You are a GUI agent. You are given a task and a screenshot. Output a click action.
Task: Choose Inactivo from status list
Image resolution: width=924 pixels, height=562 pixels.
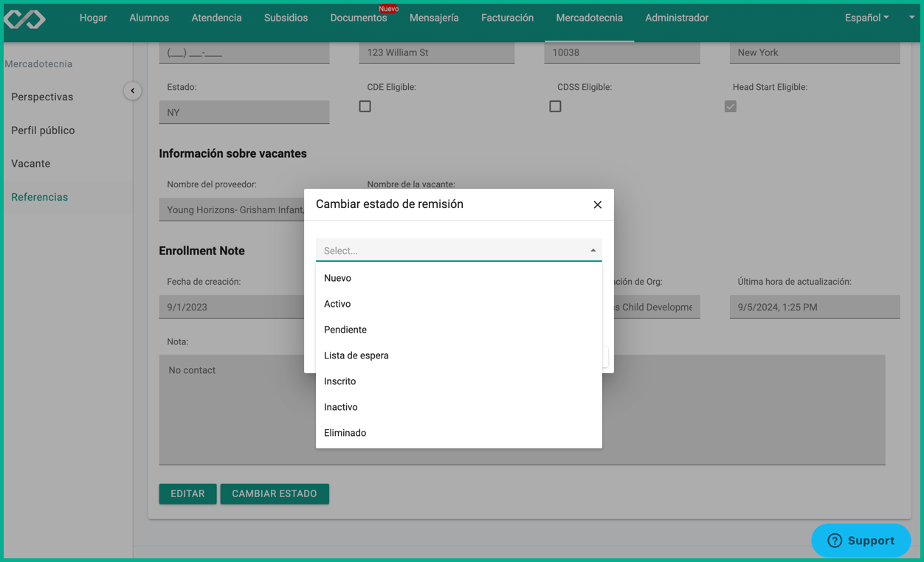click(x=459, y=407)
